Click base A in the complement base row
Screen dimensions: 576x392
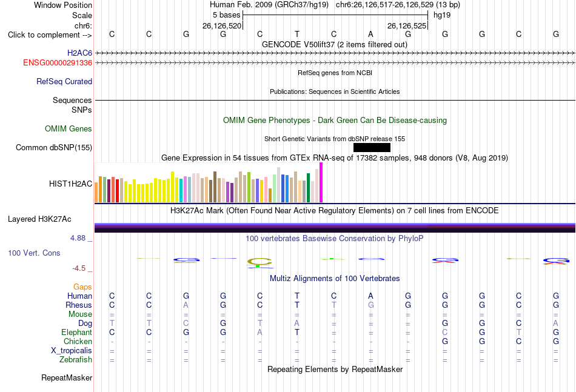coord(370,34)
